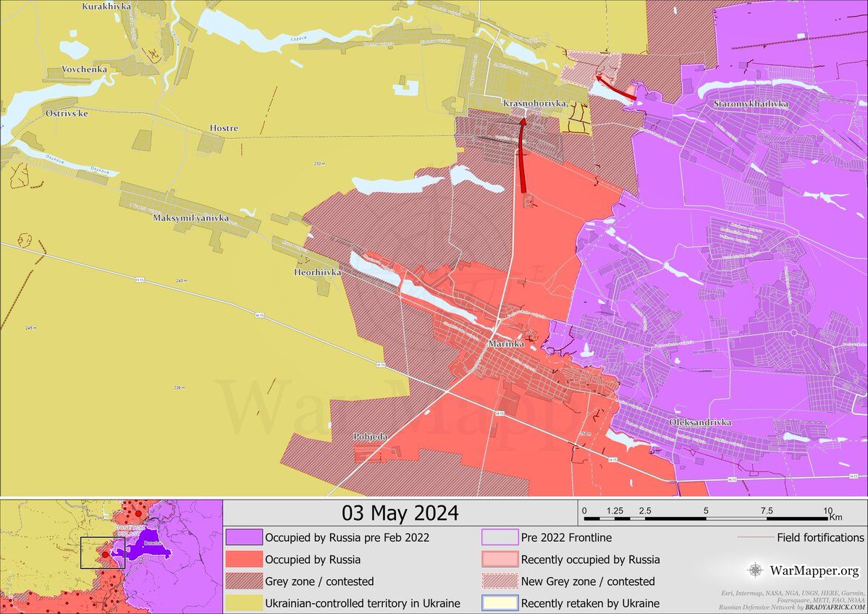The height and width of the screenshot is (614, 868).
Task: Click the 03 May 2024 date title
Action: [x=400, y=513]
